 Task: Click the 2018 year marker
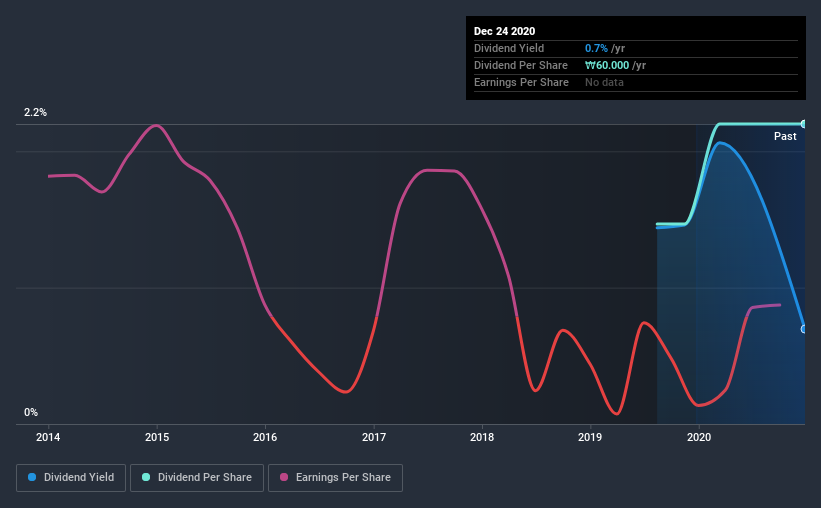pos(482,437)
